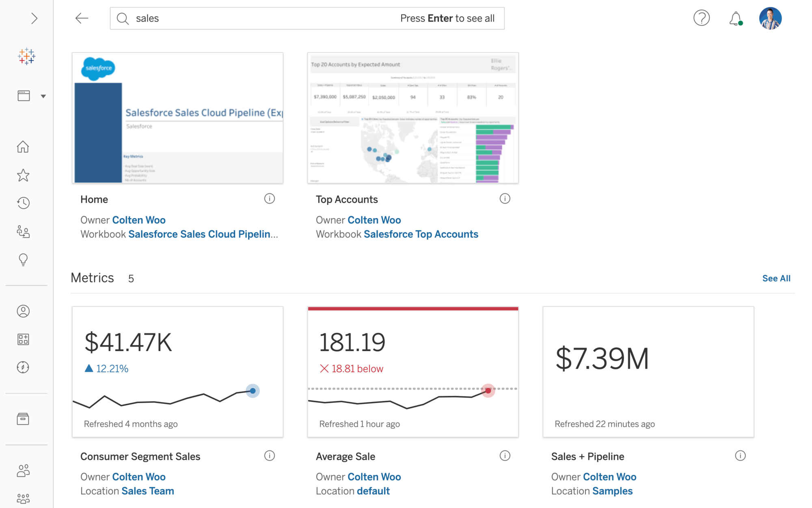Click Average Sale title

point(346,456)
